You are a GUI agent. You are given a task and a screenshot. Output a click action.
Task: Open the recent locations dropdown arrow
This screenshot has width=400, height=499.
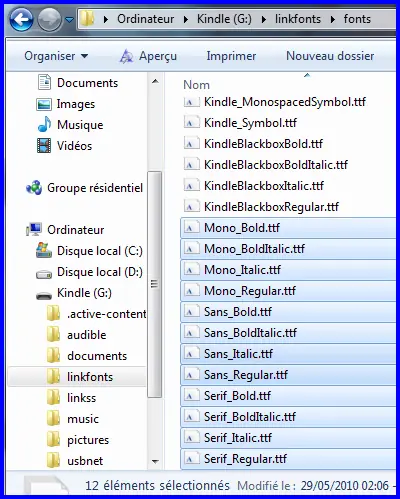[x=69, y=20]
